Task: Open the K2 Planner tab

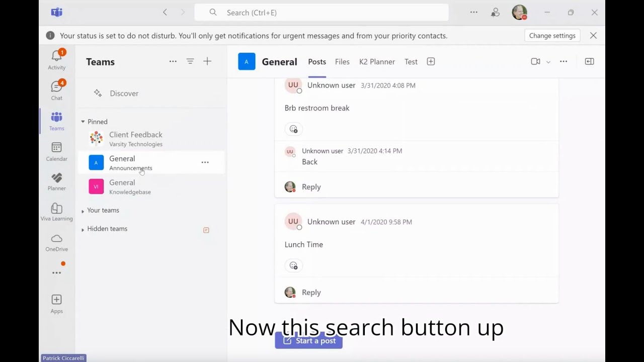Action: pyautogui.click(x=377, y=61)
